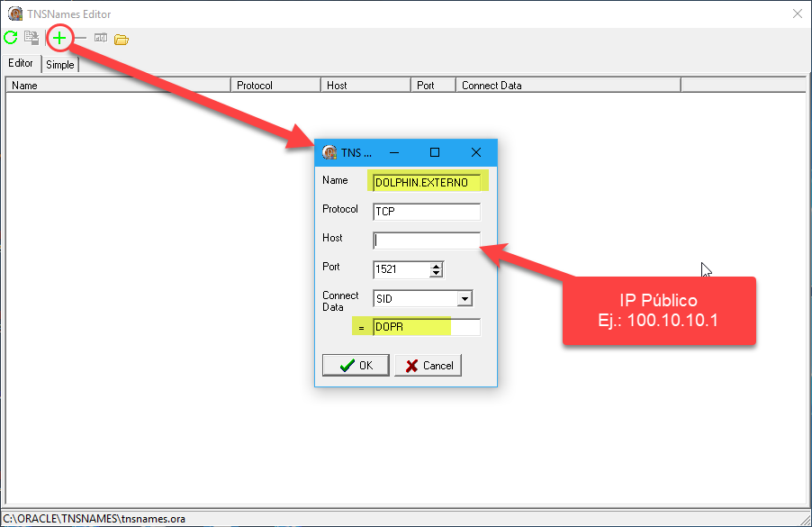Sort by the Protocol column header

[x=275, y=85]
